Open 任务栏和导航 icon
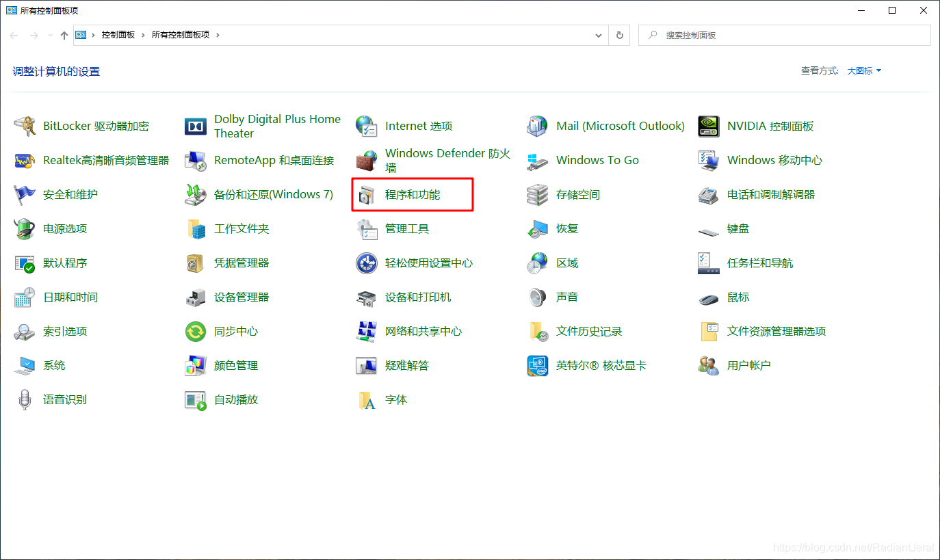This screenshot has width=940, height=560. pos(709,263)
